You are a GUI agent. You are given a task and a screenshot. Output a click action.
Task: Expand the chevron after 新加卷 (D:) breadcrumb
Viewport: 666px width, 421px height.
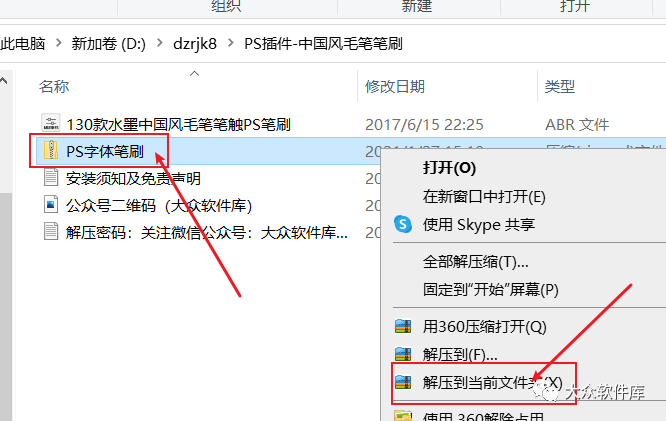point(159,43)
